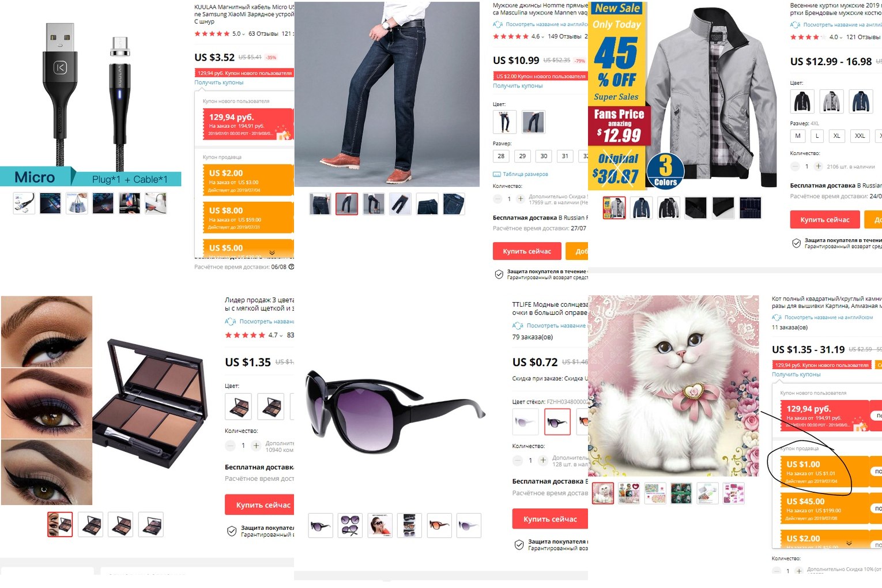Click Купить сейчас for sunglasses

(x=550, y=519)
